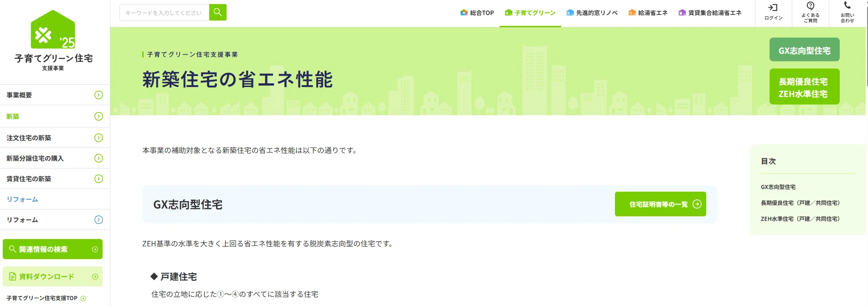Click the お問い合わせ phone icon
Screen dimensions: 868x306
pyautogui.click(x=847, y=5)
